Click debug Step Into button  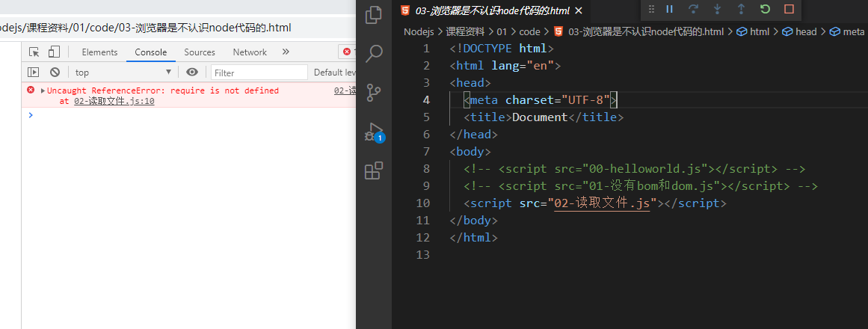coord(718,9)
